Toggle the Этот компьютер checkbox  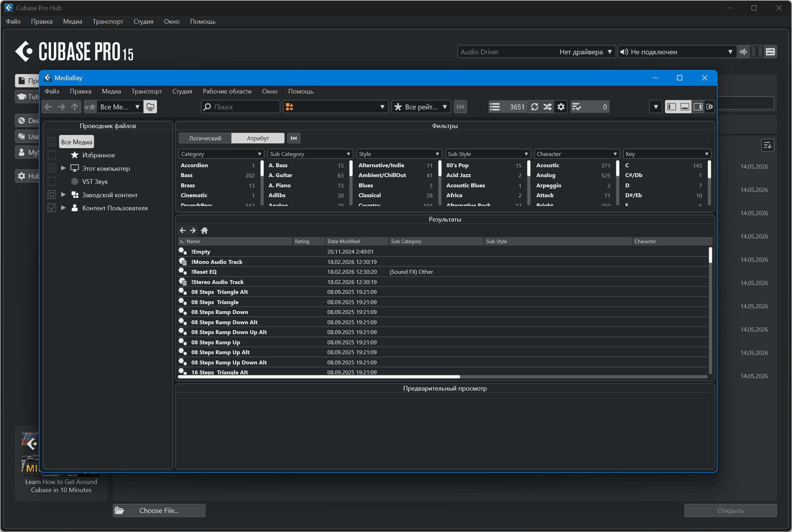click(52, 168)
